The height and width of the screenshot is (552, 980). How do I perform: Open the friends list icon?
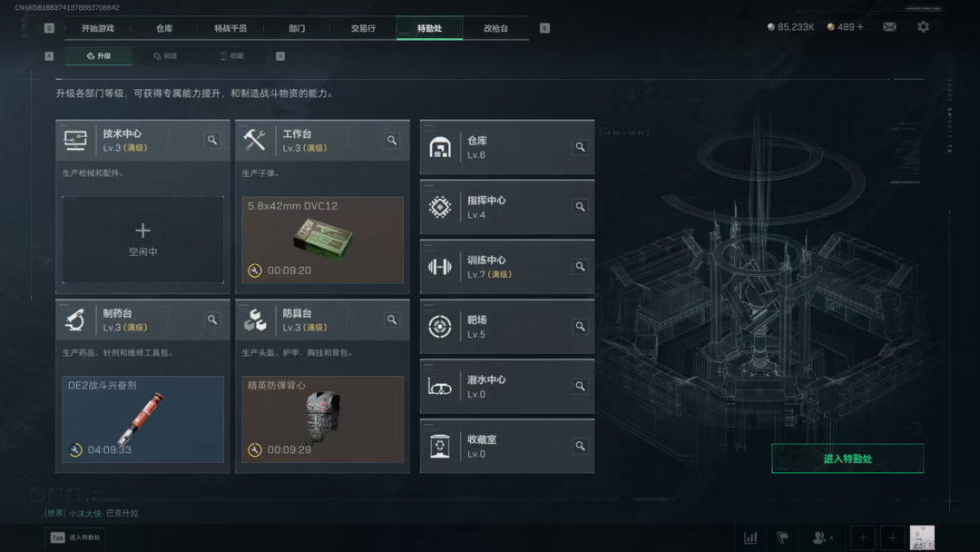point(822,537)
